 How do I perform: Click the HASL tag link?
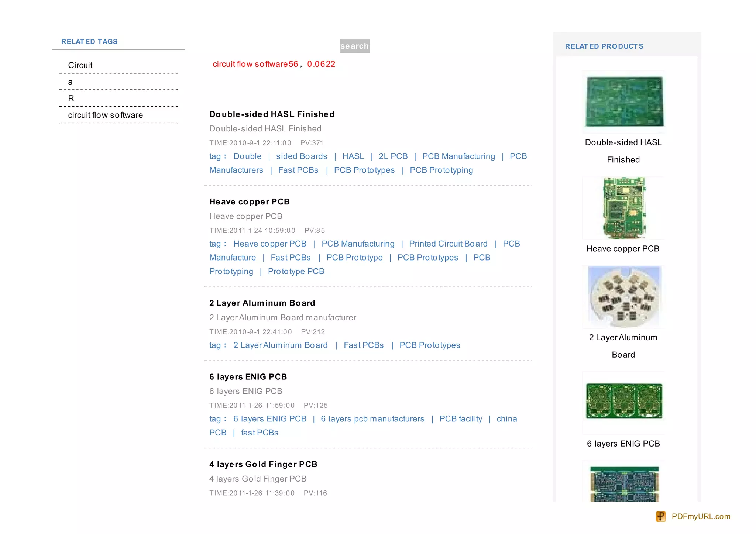pyautogui.click(x=353, y=156)
